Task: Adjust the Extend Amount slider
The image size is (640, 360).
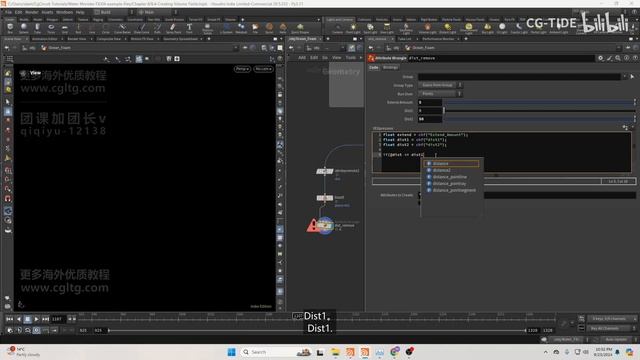Action: pos(539,102)
